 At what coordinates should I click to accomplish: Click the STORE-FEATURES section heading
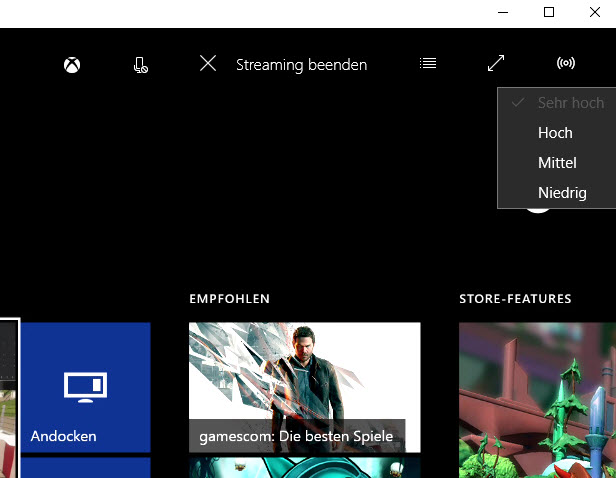pyautogui.click(x=515, y=299)
